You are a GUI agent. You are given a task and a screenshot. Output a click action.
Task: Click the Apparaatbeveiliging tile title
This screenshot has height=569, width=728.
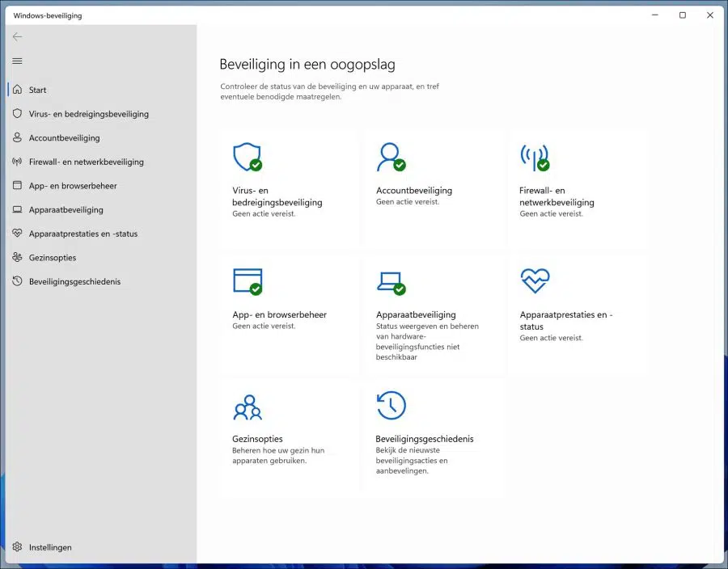tap(416, 314)
